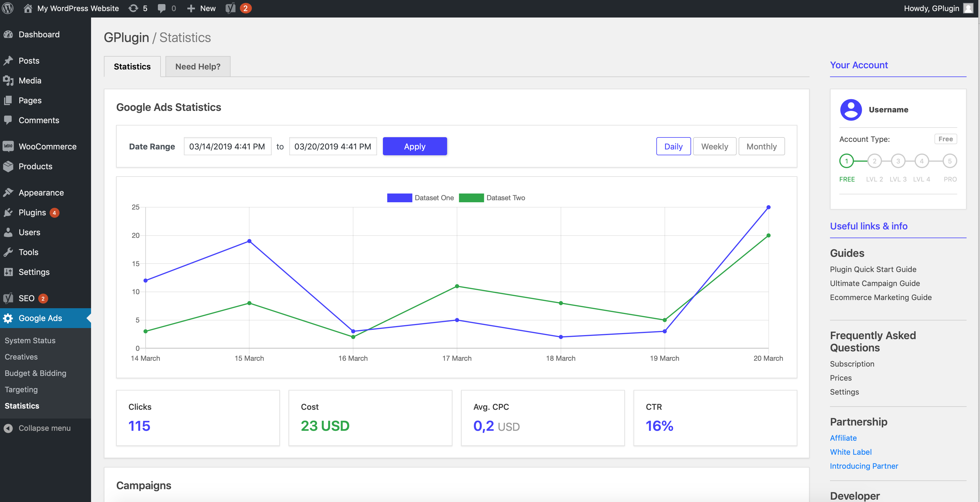Select account level step 1 FREE

(x=846, y=161)
